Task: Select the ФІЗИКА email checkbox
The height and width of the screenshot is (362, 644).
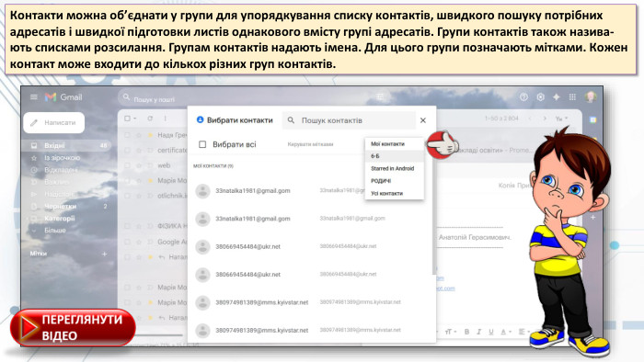Action: (x=127, y=226)
